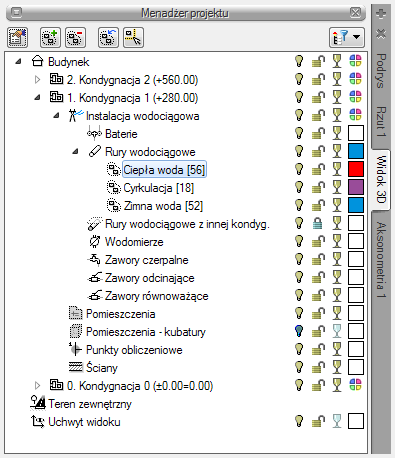Unlock Rury wodociągowe z innej kondyg.
This screenshot has height=458, width=397.
[318, 224]
